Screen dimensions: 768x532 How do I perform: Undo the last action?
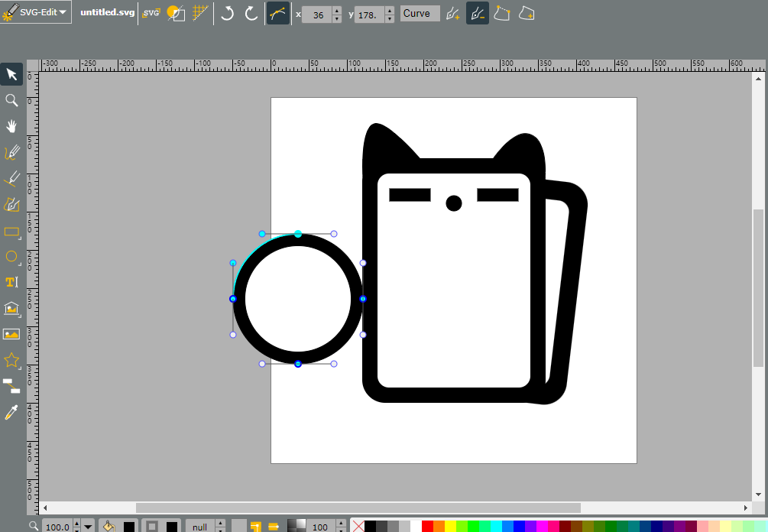point(227,13)
